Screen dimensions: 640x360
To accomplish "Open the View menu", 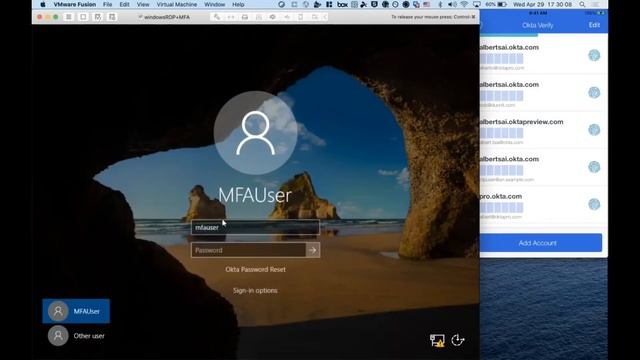I will pos(143,4).
